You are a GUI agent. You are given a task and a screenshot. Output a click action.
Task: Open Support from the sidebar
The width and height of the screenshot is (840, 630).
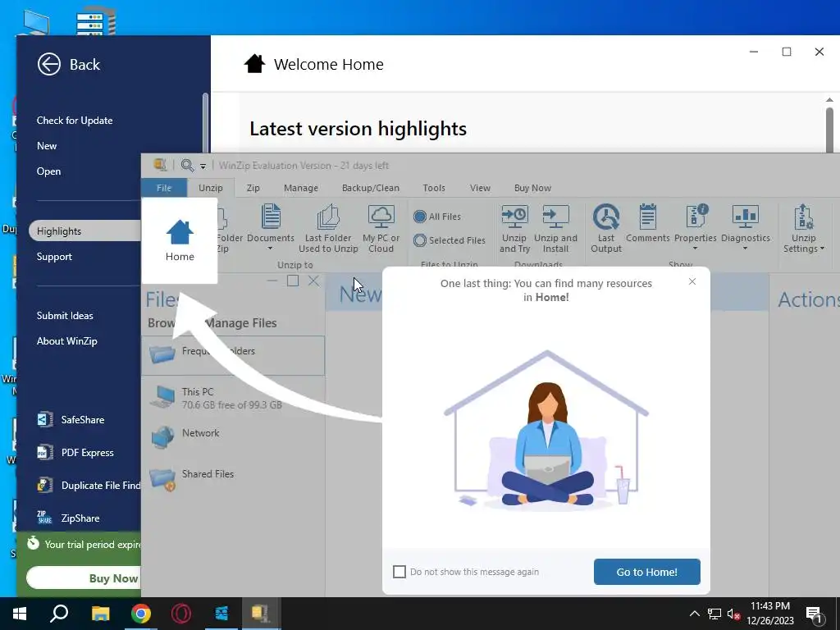[54, 257]
